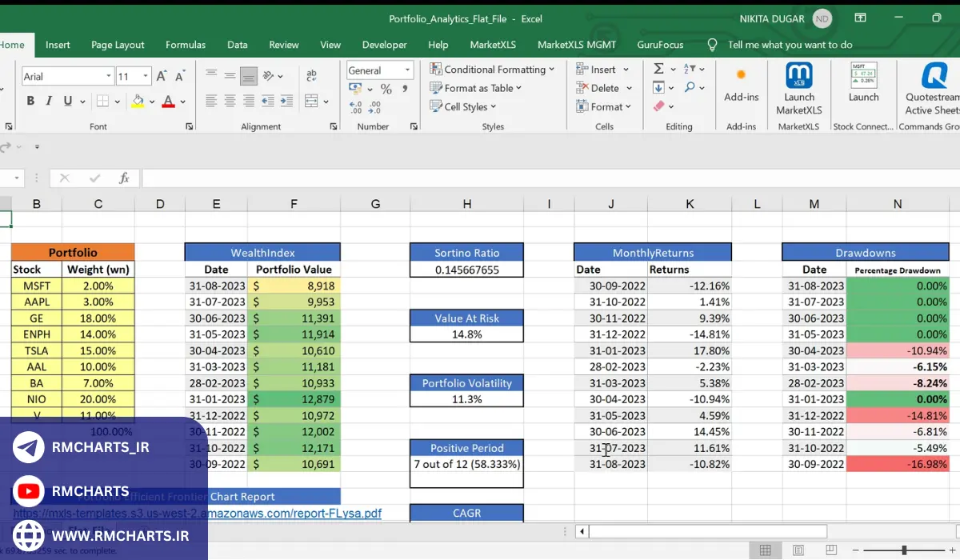
Task: Click the Wrap Text icon
Action: pyautogui.click(x=311, y=76)
